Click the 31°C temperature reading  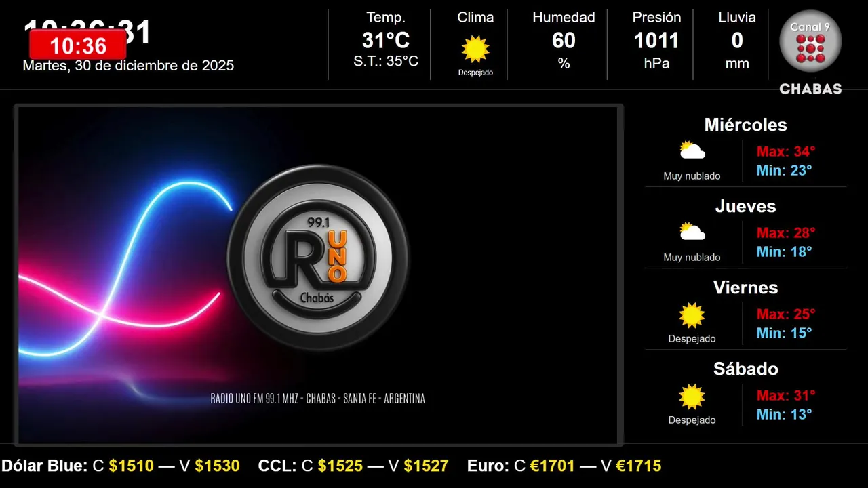tap(386, 41)
